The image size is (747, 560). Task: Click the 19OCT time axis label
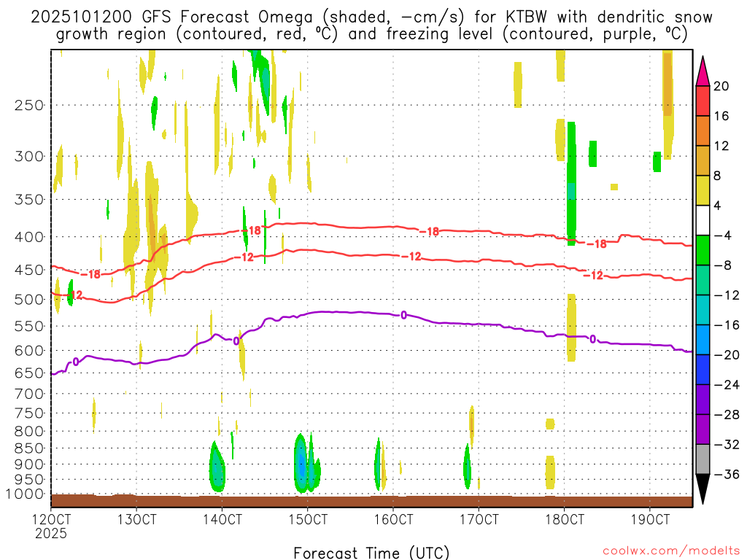650,519
